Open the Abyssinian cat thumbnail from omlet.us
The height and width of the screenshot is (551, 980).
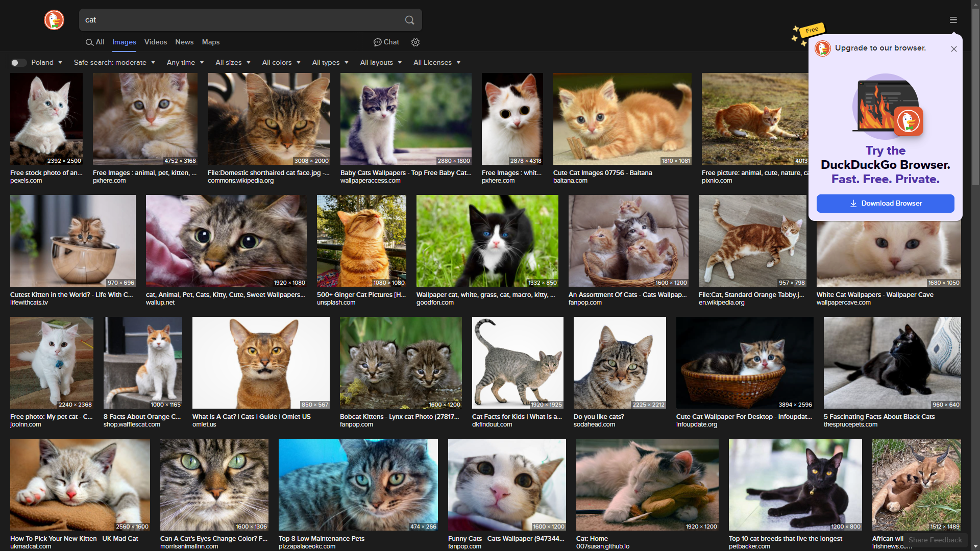point(261,362)
